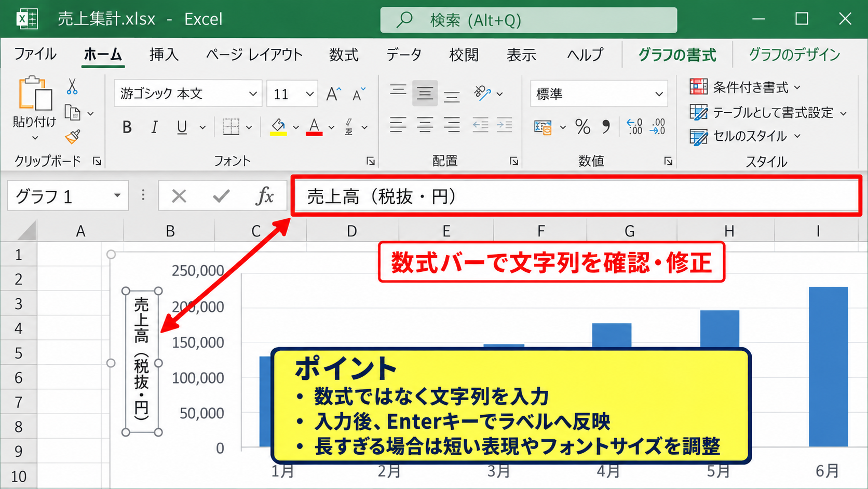Screen dimensions: 868x489
Task: Apply comma style number format
Action: coord(606,126)
